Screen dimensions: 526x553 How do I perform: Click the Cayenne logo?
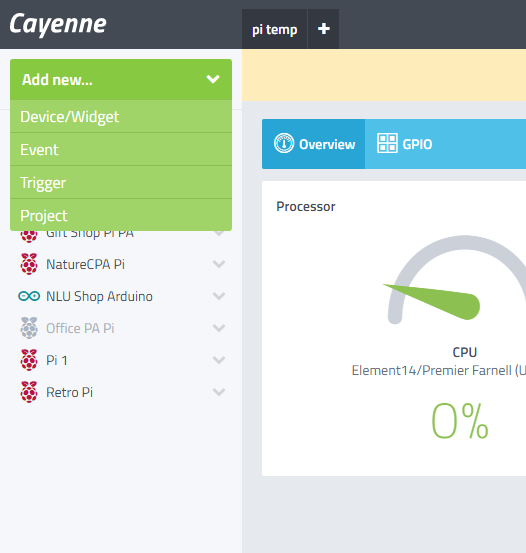click(58, 24)
